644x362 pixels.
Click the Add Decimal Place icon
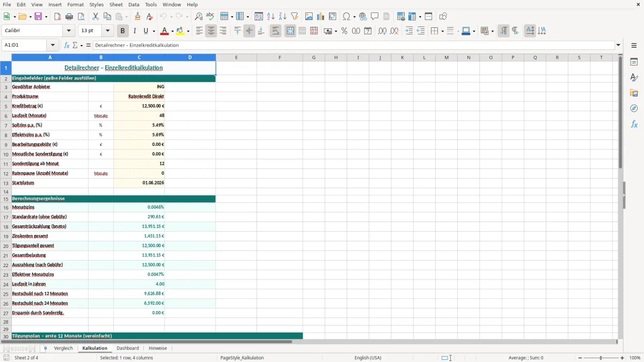tap(382, 31)
